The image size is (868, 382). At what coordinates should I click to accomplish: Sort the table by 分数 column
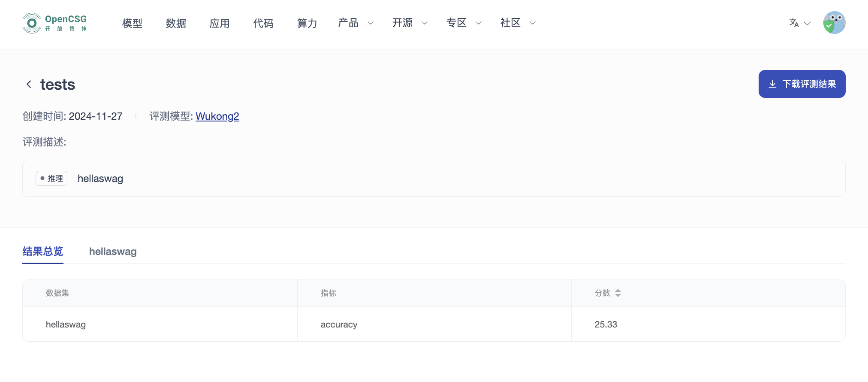[x=618, y=293]
